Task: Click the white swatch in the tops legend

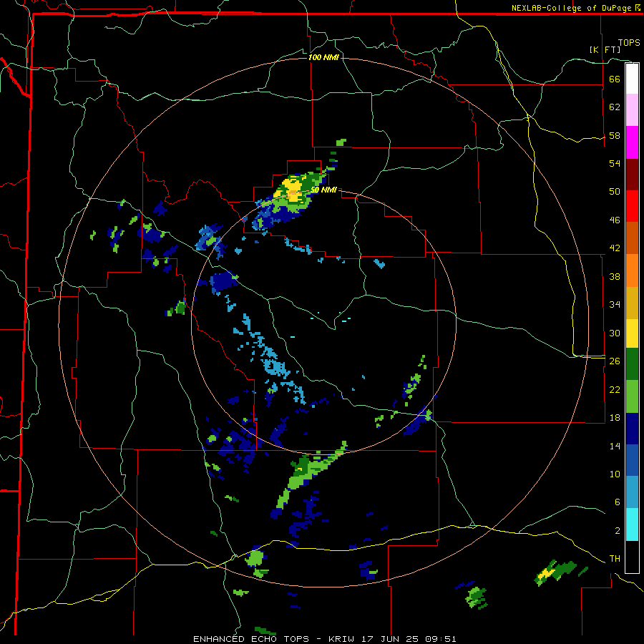Action: pyautogui.click(x=632, y=79)
